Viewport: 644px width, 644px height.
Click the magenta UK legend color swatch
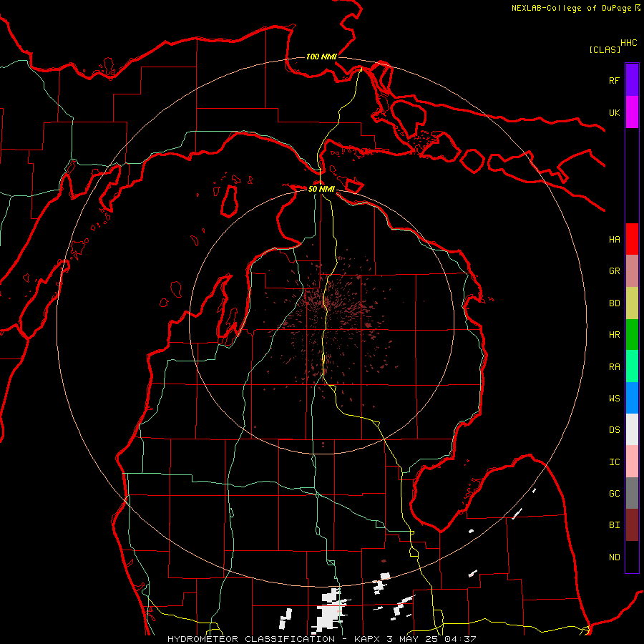coord(632,112)
